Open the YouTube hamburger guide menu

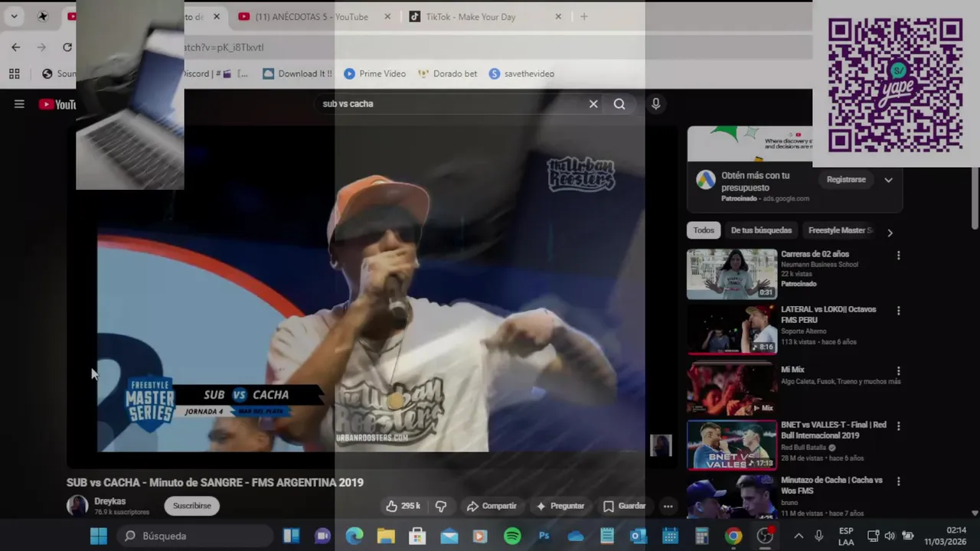(19, 104)
